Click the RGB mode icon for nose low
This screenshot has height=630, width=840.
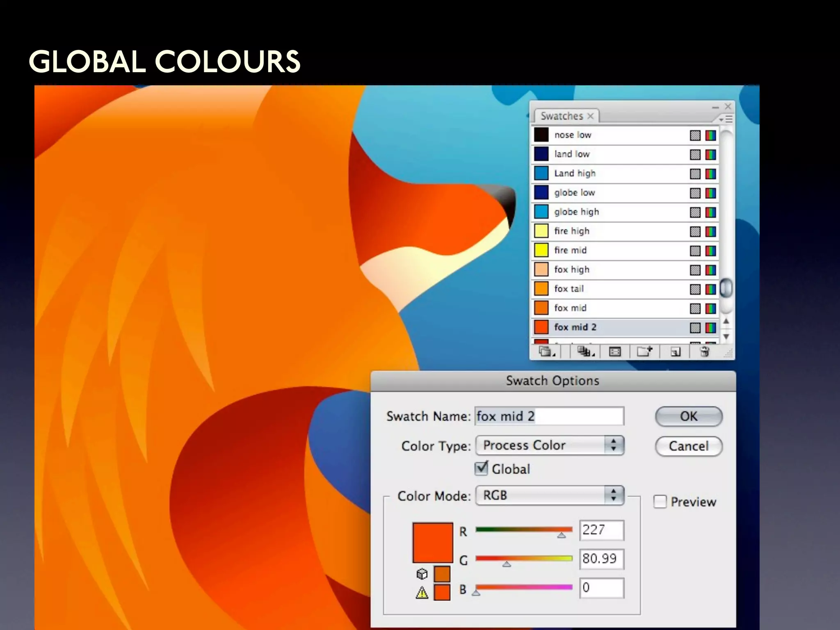coord(711,135)
